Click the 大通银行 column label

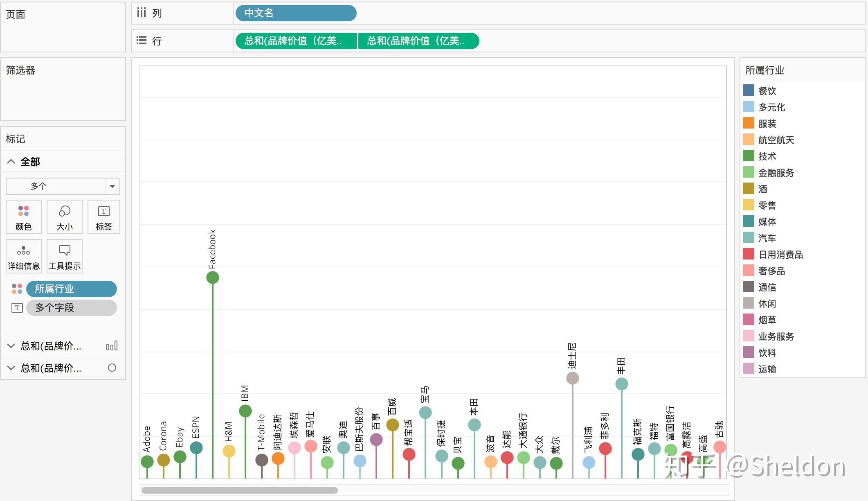coord(523,431)
